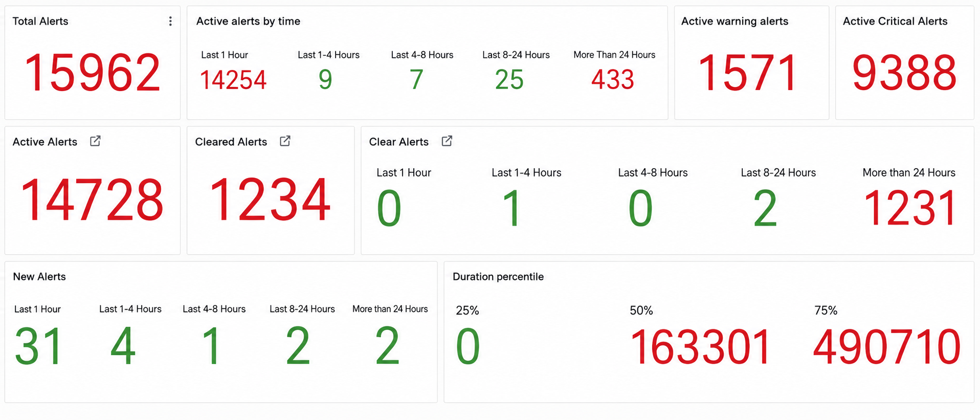Select 'Last 1-4 Hours' label in Active alerts by time
This screenshot has height=420, width=980.
coord(329,55)
